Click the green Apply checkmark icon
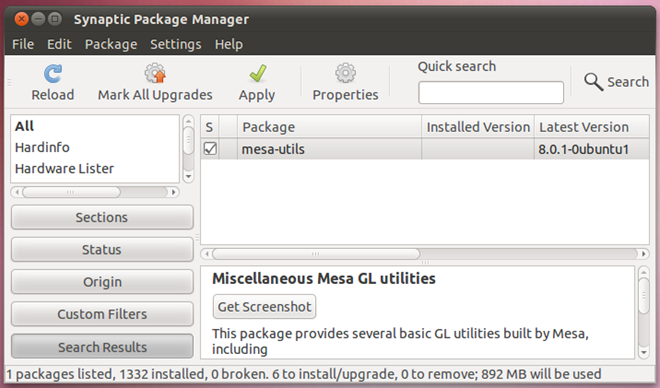This screenshot has height=388, width=660. [x=257, y=73]
